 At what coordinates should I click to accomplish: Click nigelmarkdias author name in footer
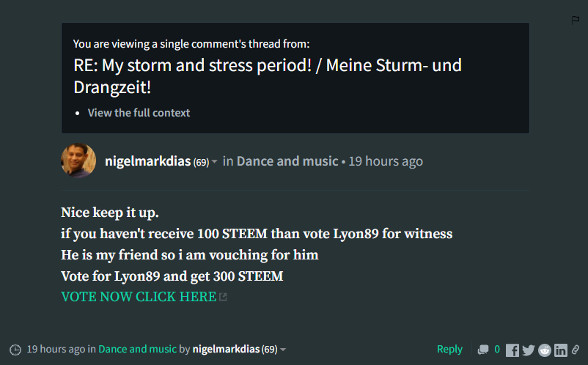226,350
